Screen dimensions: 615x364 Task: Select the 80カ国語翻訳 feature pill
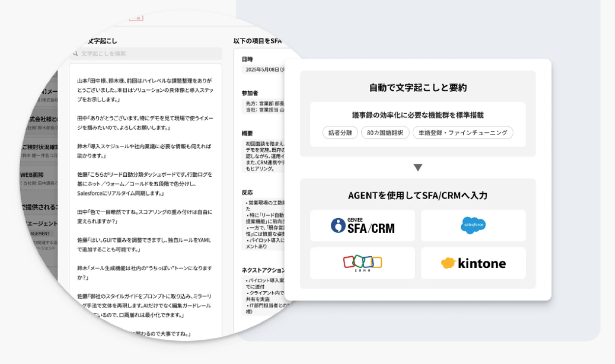coord(385,132)
